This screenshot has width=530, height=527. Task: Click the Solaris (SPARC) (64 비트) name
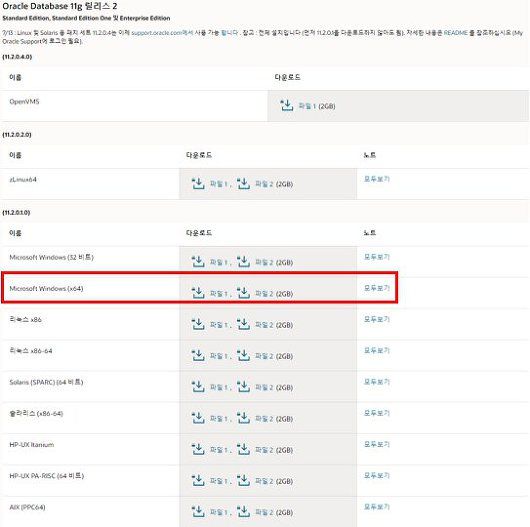(46, 382)
